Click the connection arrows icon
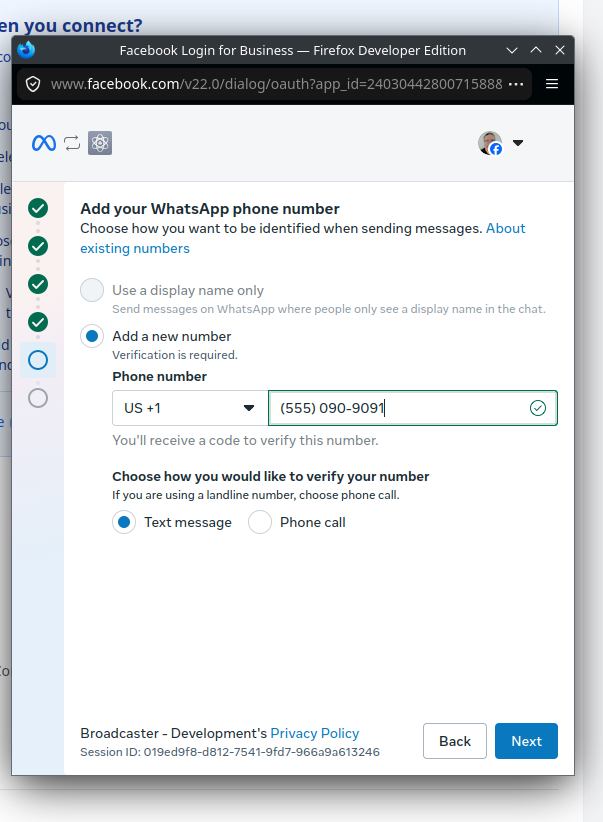Image resolution: width=603 pixels, height=822 pixels. 72,143
